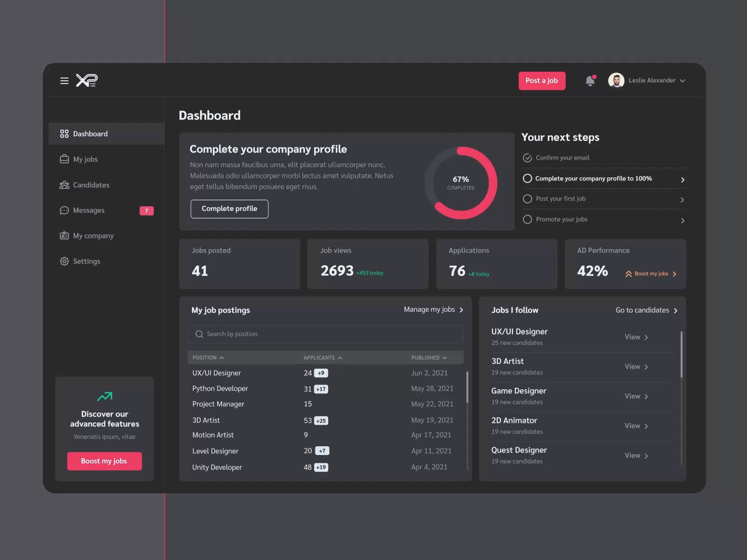The height and width of the screenshot is (560, 747).
Task: Click the +7 badge on Level Designer
Action: click(322, 451)
